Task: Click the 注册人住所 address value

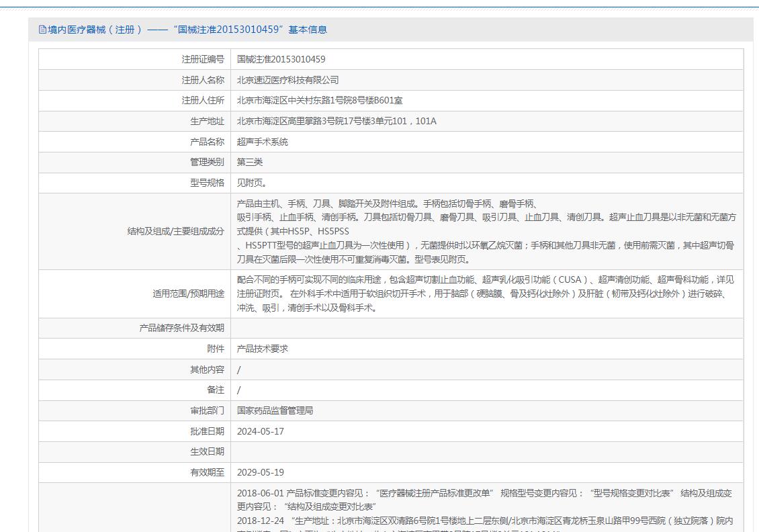Action: pos(320,100)
